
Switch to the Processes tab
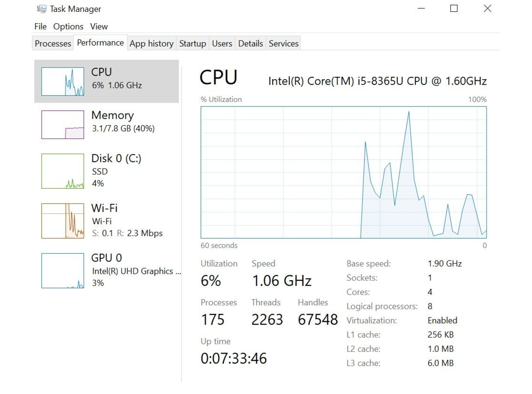(x=53, y=43)
